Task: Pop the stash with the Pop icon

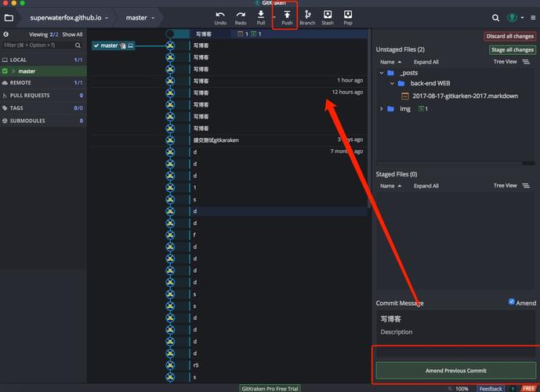Action: [348, 14]
